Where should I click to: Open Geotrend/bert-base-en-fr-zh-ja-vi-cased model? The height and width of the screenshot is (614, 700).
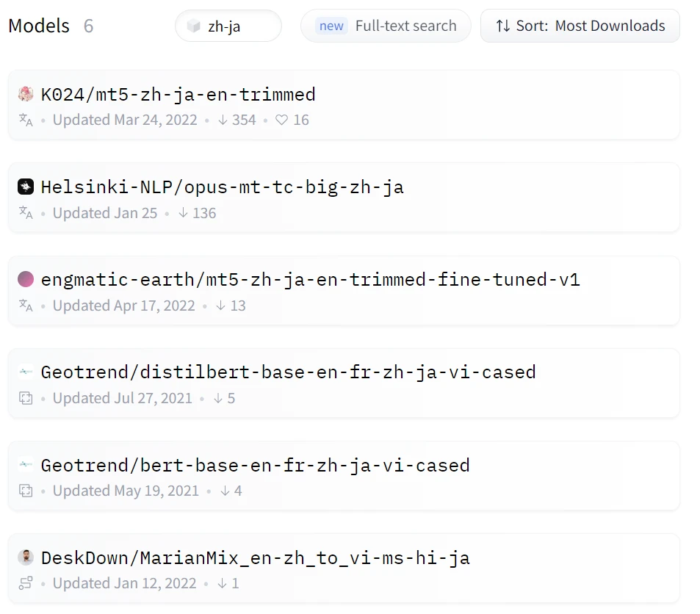[x=256, y=464]
